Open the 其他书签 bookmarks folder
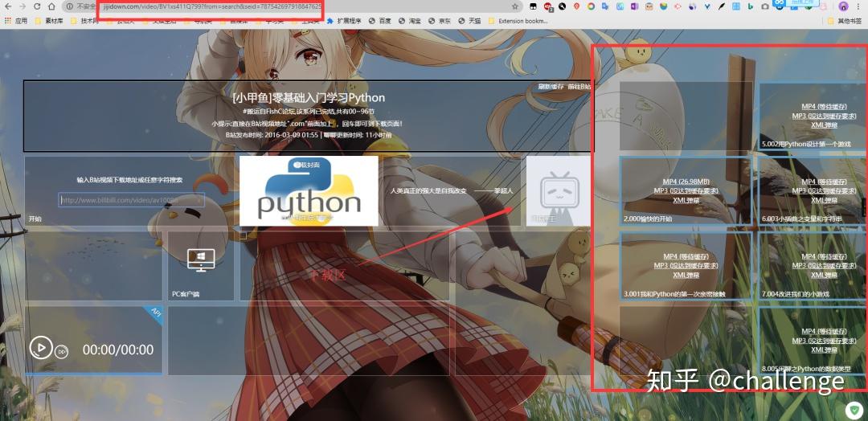 click(845, 21)
